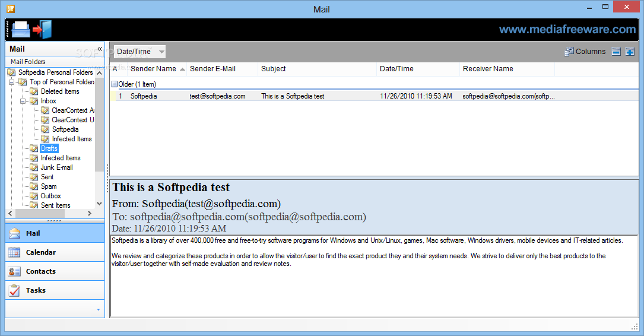Switch to the Mail section
The width and height of the screenshot is (644, 336).
tap(55, 233)
